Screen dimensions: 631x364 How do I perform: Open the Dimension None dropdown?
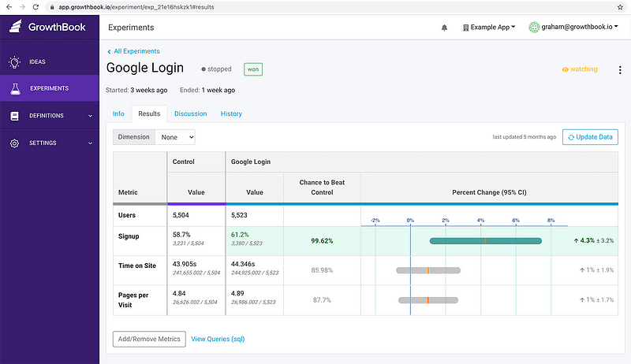[175, 137]
